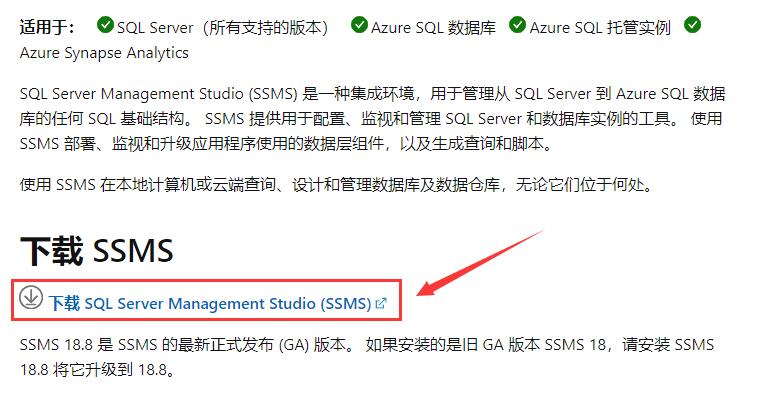Select the SQL Server（所有支持的版本）text
The width and height of the screenshot is (771, 397).
pos(223,28)
